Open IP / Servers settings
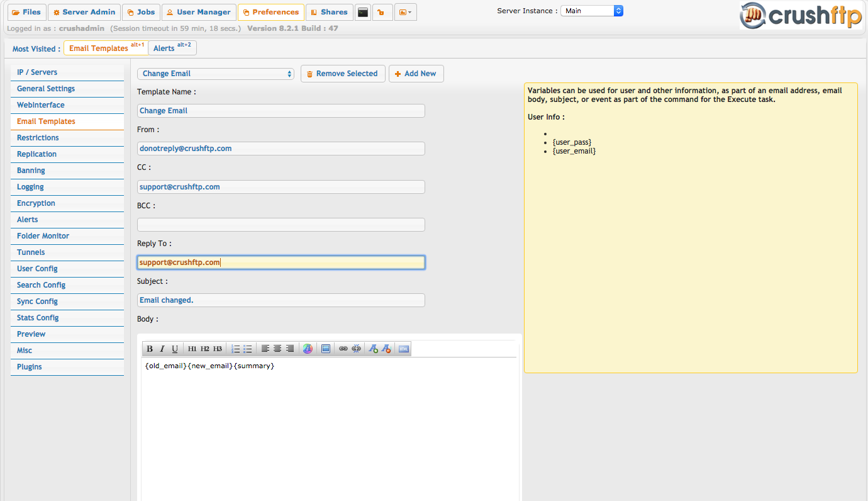The height and width of the screenshot is (501, 868). pyautogui.click(x=67, y=72)
